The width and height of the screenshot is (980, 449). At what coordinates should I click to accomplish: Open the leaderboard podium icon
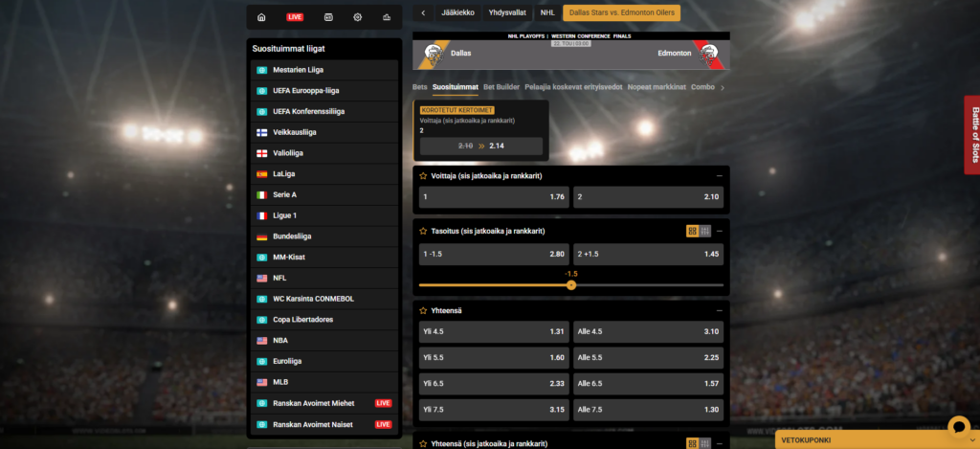click(x=387, y=17)
